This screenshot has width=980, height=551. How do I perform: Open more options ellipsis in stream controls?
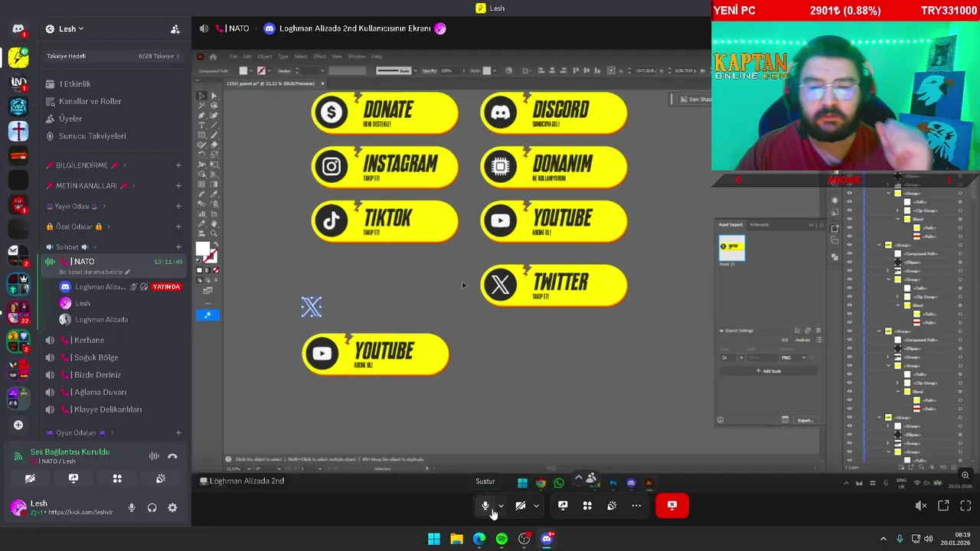pos(636,505)
